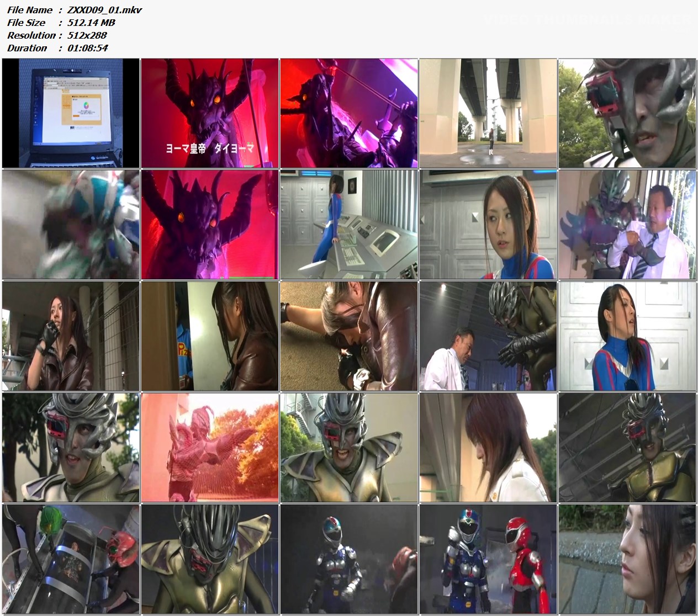
Task: Open the red-haired woman looking down thumbnail
Action: pyautogui.click(x=488, y=448)
